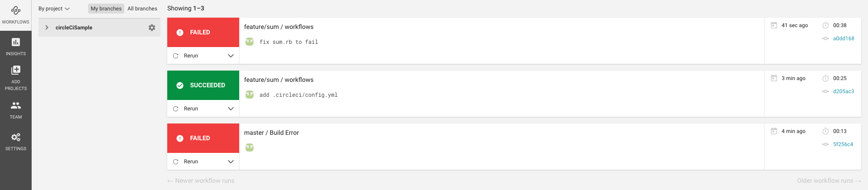
Task: Click avatar on master Build Error row
Action: pos(250,147)
